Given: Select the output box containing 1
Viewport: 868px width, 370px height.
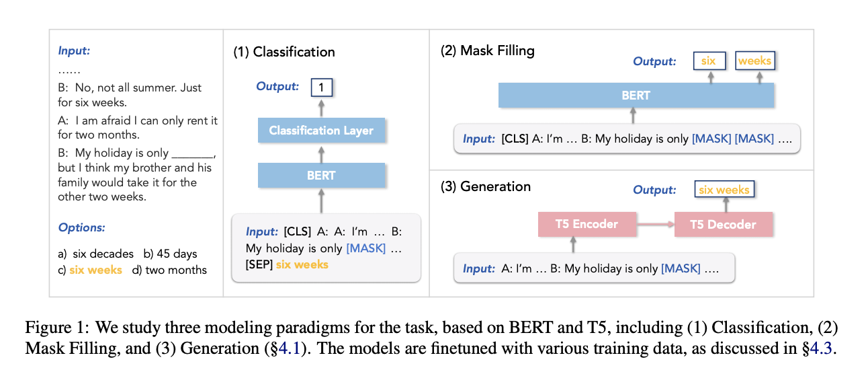Looking at the screenshot, I should tap(321, 87).
